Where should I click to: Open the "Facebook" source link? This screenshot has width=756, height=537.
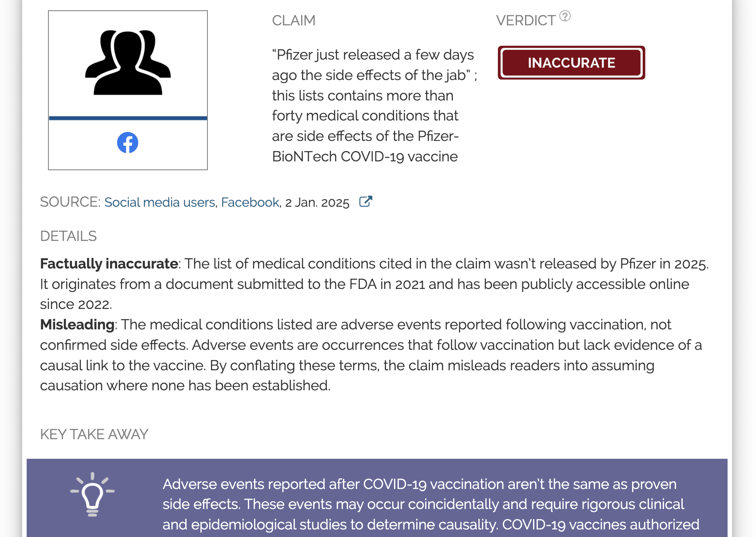pyautogui.click(x=250, y=202)
